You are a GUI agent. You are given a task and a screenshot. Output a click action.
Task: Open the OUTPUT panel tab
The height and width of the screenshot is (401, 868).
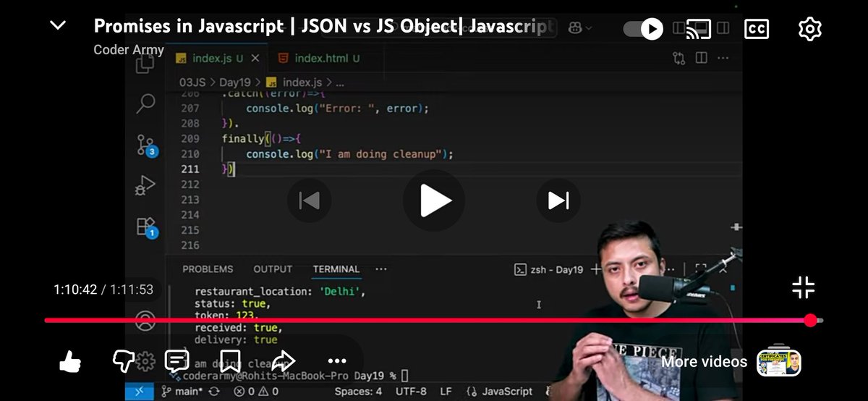click(273, 269)
